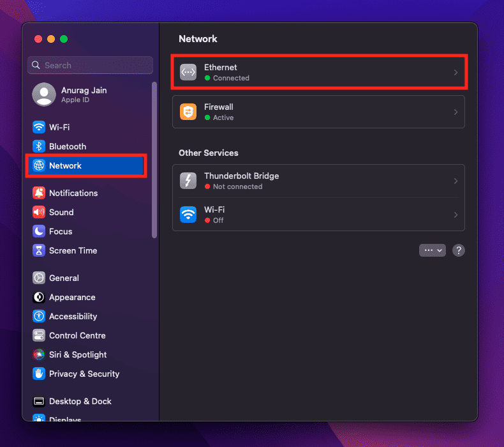The width and height of the screenshot is (504, 447).
Task: Click the Ethernet service icon
Action: 188,72
